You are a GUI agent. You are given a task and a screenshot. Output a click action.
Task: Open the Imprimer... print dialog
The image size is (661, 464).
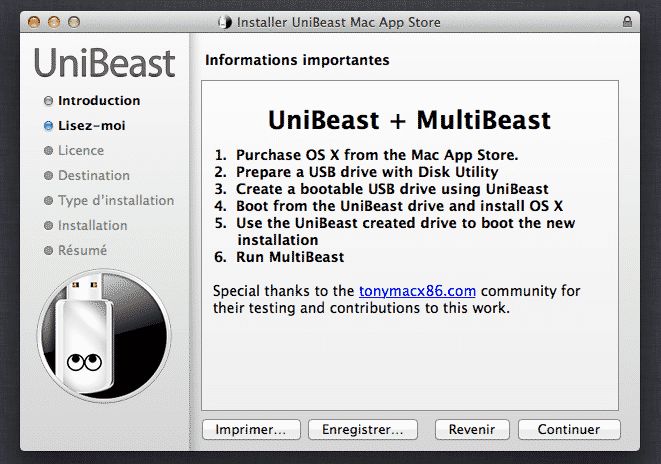pyautogui.click(x=251, y=429)
